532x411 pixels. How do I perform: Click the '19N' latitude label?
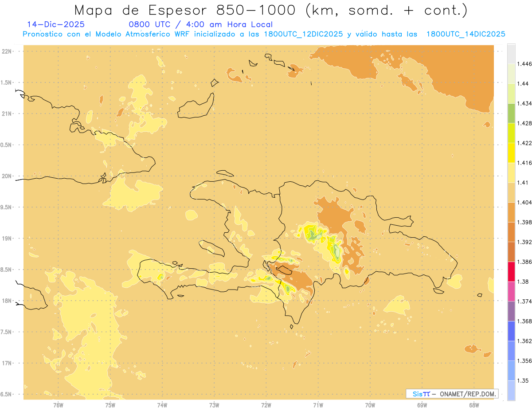[8, 238]
